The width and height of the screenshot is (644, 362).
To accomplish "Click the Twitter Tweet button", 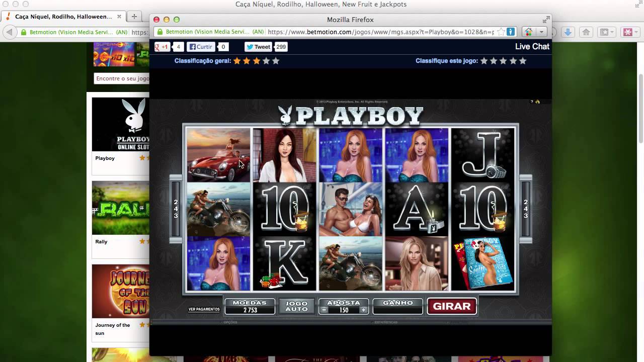I will pos(258,47).
